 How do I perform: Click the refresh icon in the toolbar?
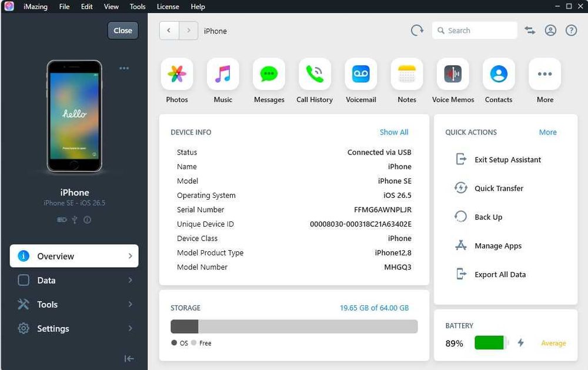(x=417, y=31)
